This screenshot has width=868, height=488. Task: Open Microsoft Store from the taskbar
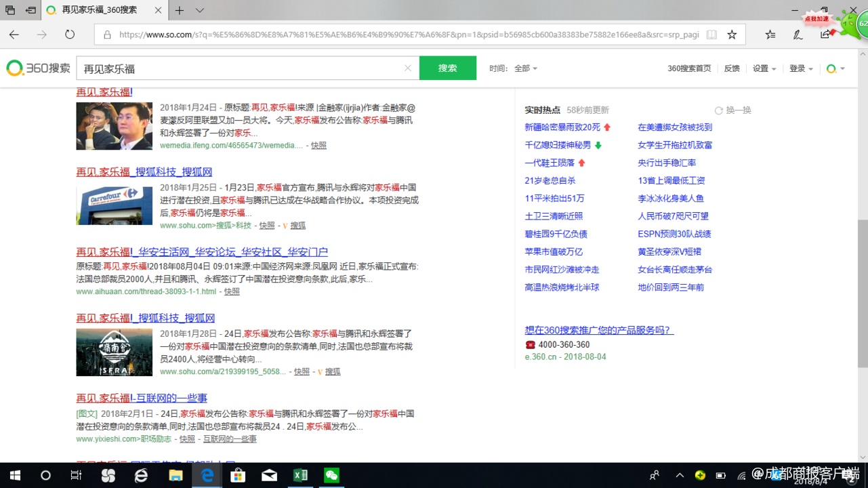tap(238, 475)
